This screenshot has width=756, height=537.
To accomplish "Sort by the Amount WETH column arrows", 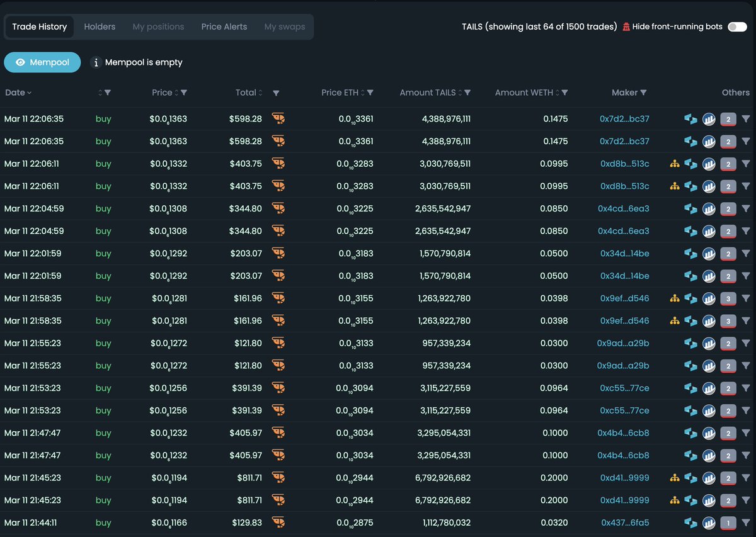I will click(x=558, y=93).
